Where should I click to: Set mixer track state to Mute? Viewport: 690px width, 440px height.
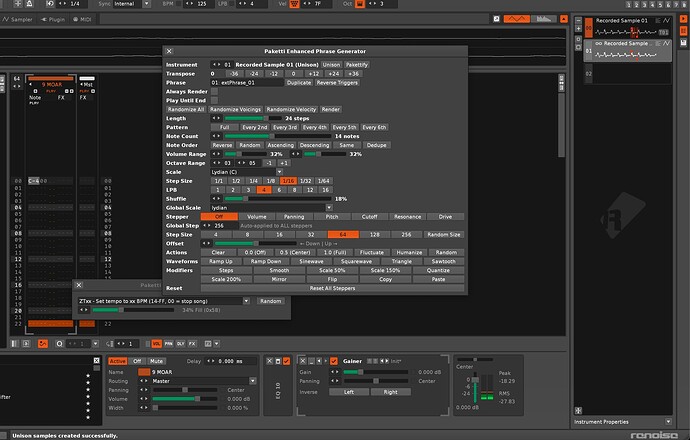(156, 361)
